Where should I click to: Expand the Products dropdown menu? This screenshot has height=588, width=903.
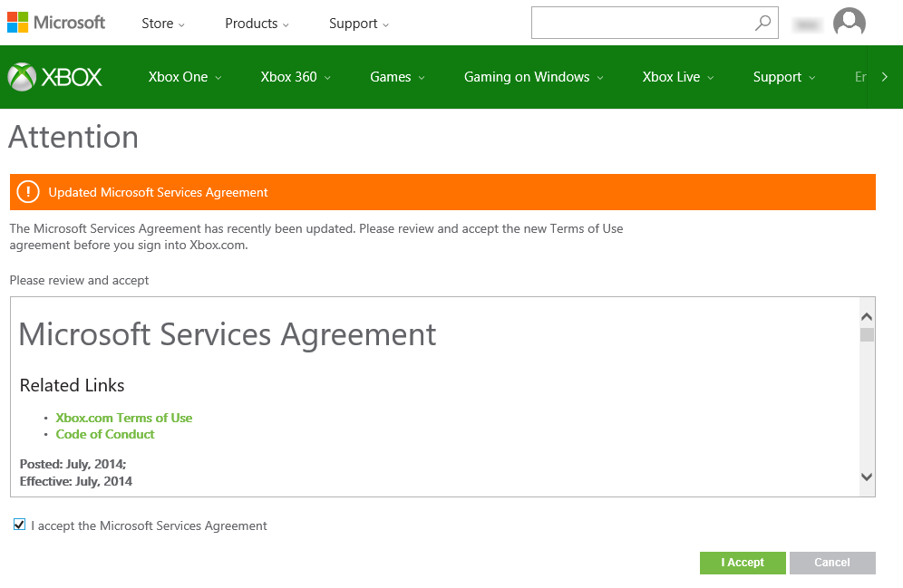257,24
